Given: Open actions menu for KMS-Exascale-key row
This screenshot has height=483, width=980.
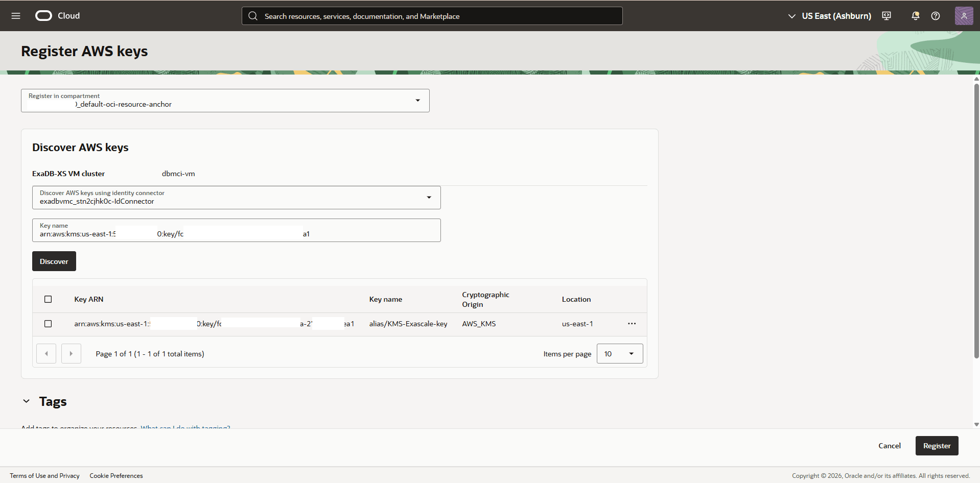Looking at the screenshot, I should tap(632, 324).
